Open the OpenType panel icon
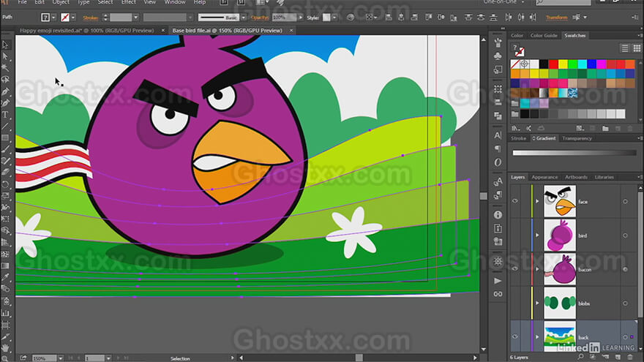Image resolution: width=644 pixels, height=362 pixels. (x=498, y=162)
